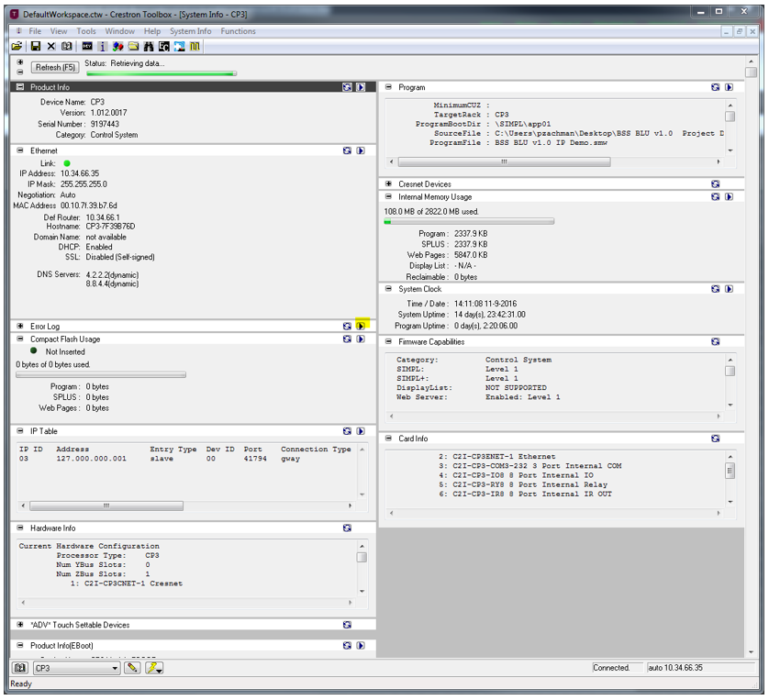Refresh the Ethernet panel with its refresh icon
Viewport: 769px width, 700px height.
[347, 150]
